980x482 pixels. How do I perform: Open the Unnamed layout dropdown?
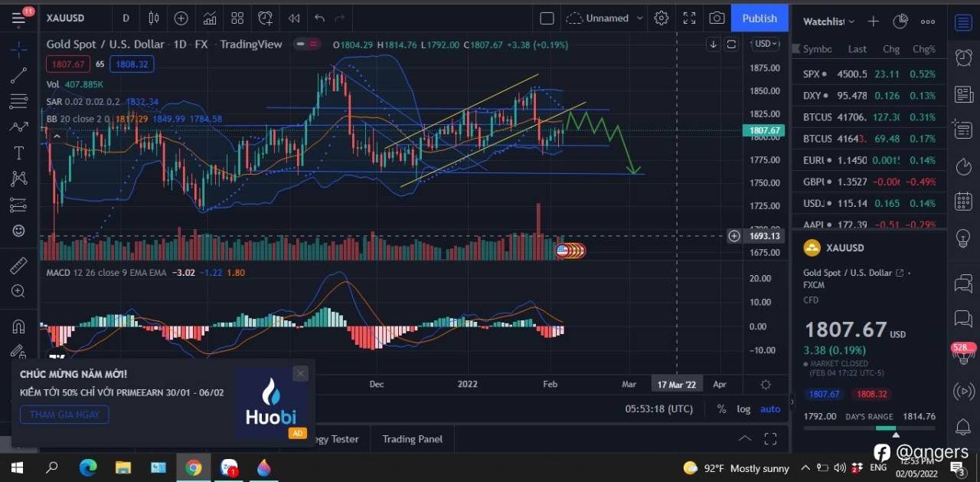click(x=604, y=18)
